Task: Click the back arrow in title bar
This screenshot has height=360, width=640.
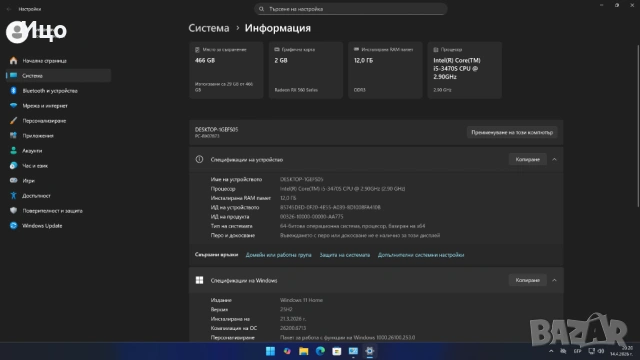Action: tap(9, 9)
